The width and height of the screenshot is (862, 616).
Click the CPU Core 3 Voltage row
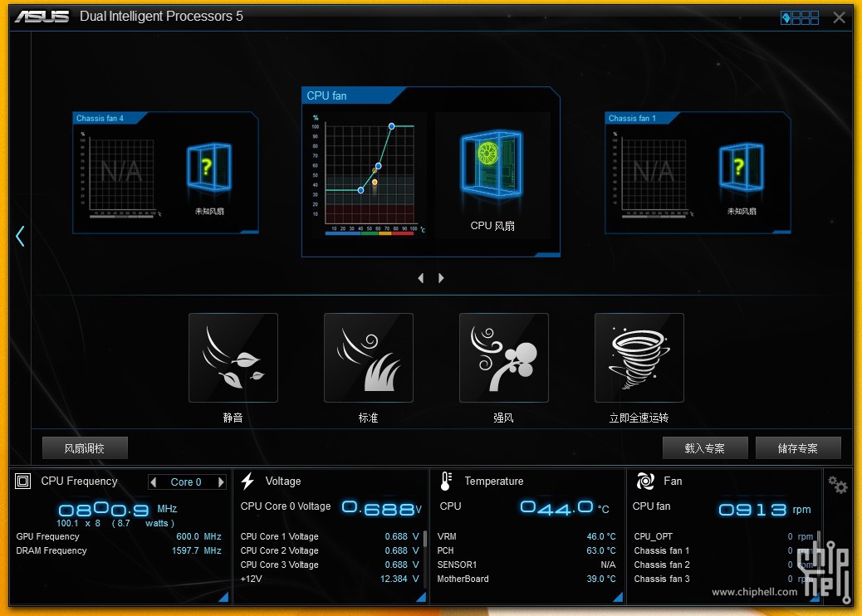click(x=330, y=565)
